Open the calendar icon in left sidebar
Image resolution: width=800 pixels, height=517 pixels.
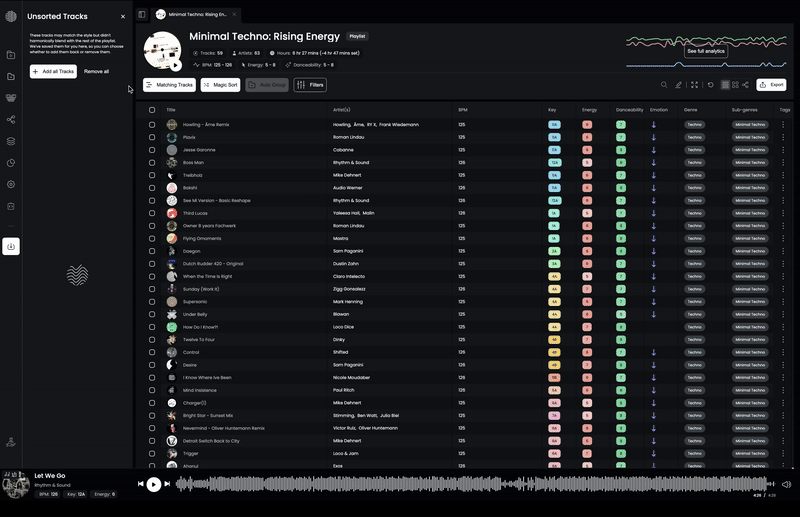tap(11, 206)
